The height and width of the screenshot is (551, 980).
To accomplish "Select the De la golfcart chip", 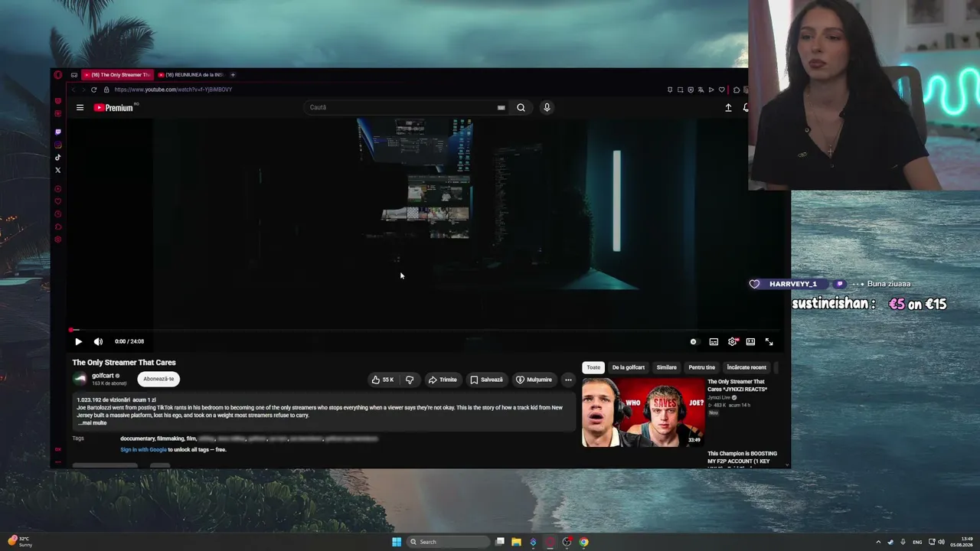I will (x=629, y=367).
